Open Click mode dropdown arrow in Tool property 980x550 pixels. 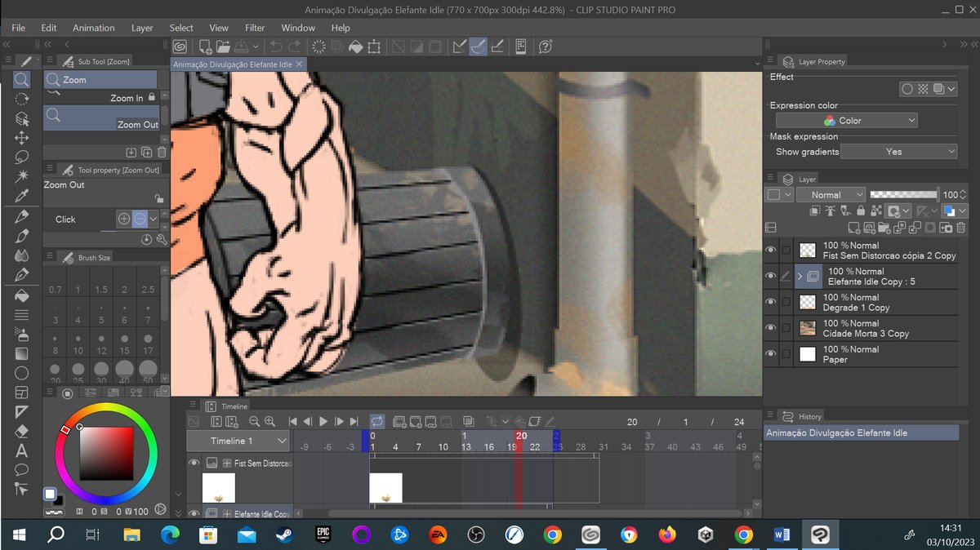154,219
